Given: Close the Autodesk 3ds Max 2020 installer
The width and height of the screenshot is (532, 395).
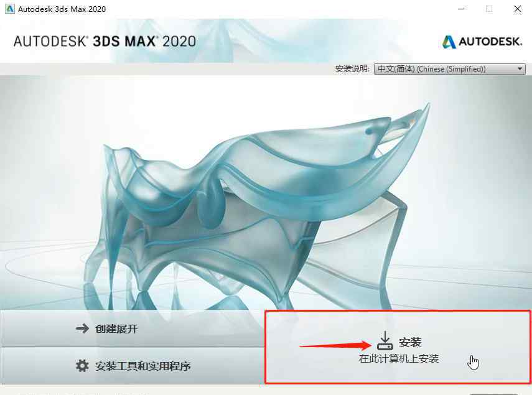Looking at the screenshot, I should (518, 9).
